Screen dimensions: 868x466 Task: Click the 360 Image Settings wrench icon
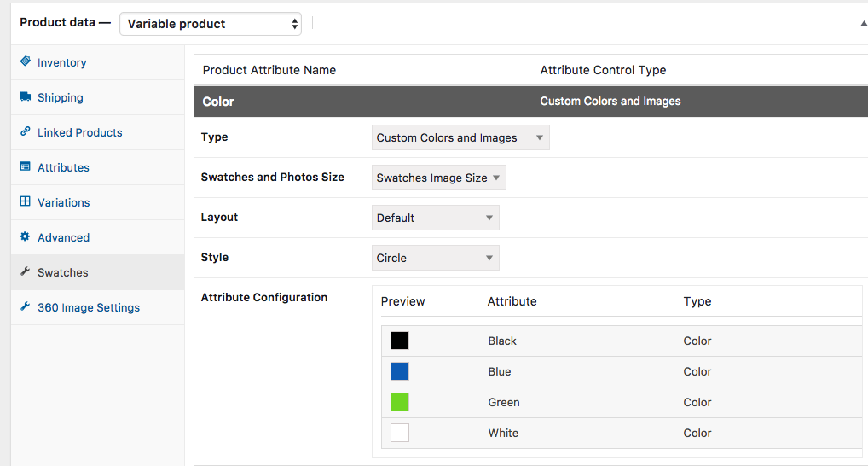click(26, 307)
